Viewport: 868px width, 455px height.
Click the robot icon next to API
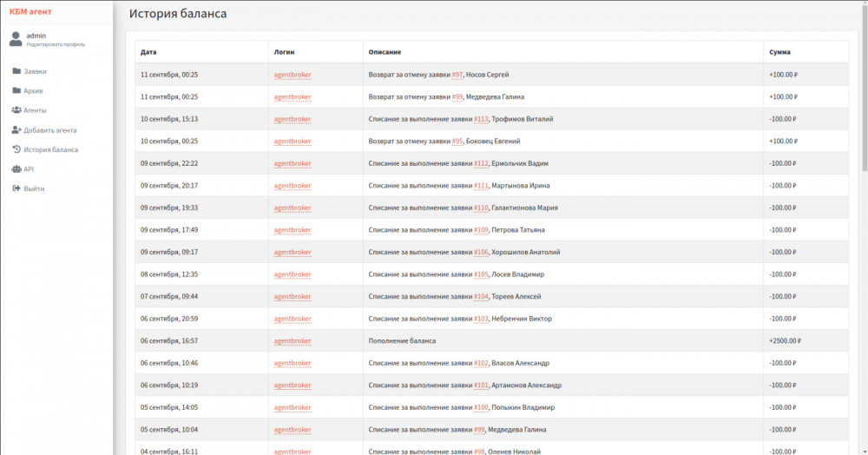pos(16,168)
